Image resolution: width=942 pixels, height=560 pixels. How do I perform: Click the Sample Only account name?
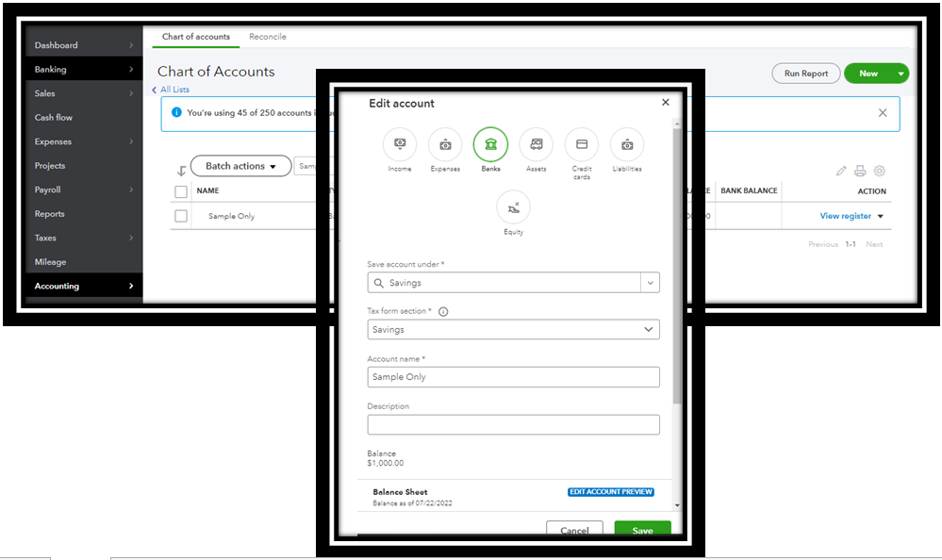coord(231,216)
